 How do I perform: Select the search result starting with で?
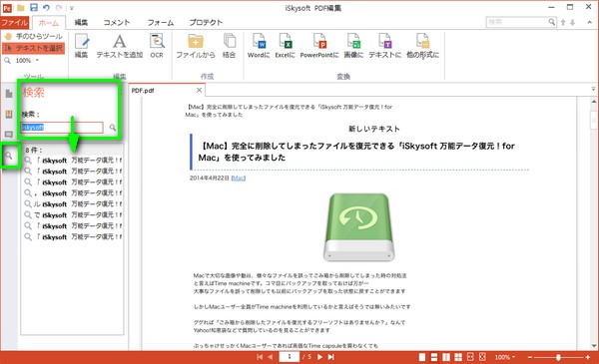pyautogui.click(x=73, y=215)
